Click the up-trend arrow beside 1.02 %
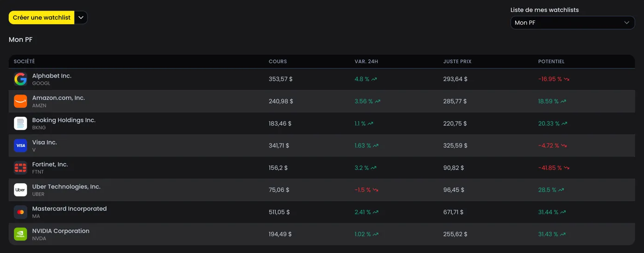 376,234
